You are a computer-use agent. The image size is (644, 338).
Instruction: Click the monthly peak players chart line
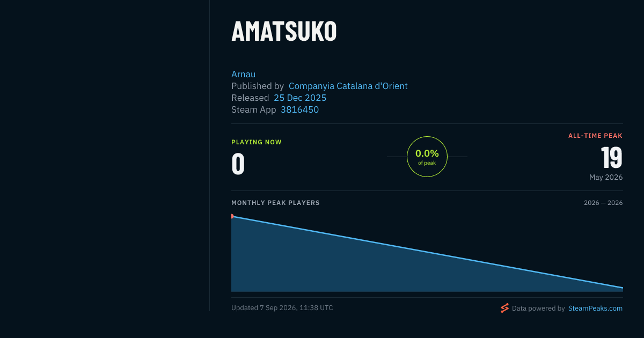427,252
